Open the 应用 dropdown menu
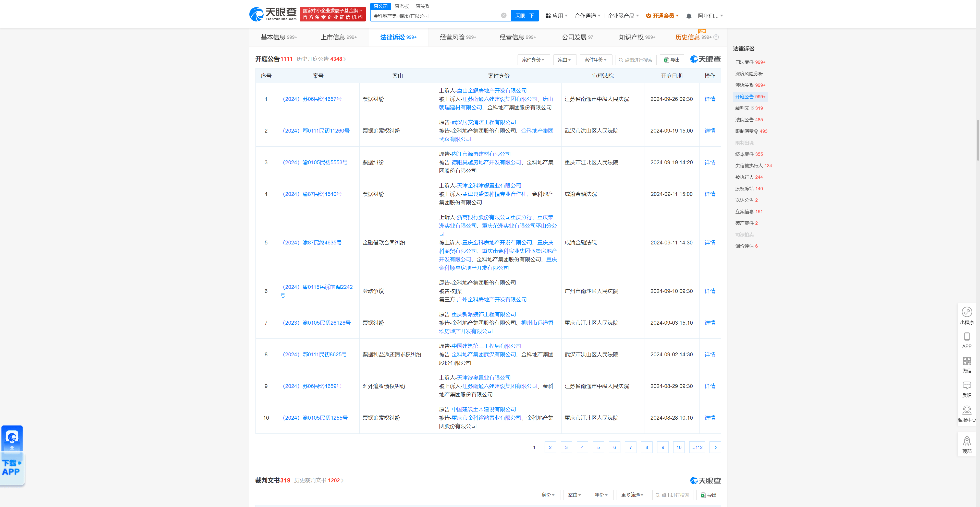This screenshot has width=980, height=507. 557,16
